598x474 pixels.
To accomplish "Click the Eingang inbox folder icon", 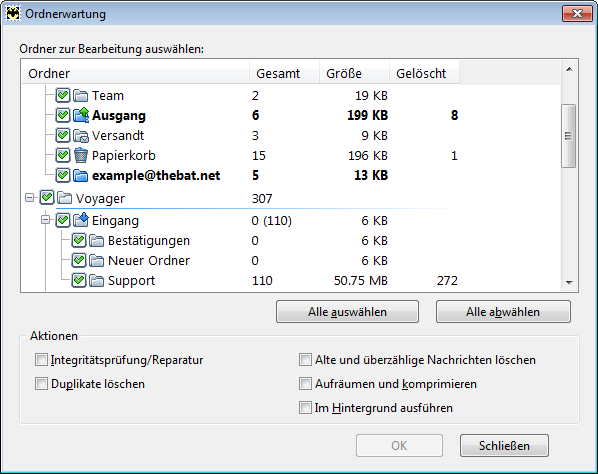I will 81,220.
